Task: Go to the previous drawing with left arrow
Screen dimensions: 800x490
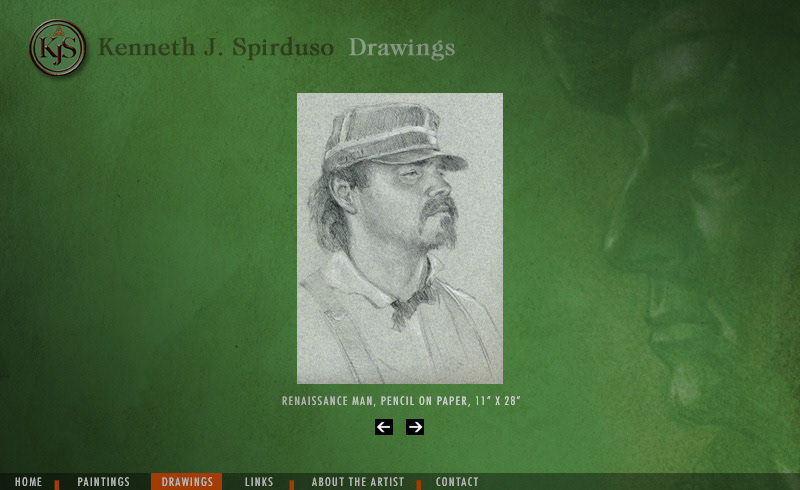Action: click(x=384, y=427)
